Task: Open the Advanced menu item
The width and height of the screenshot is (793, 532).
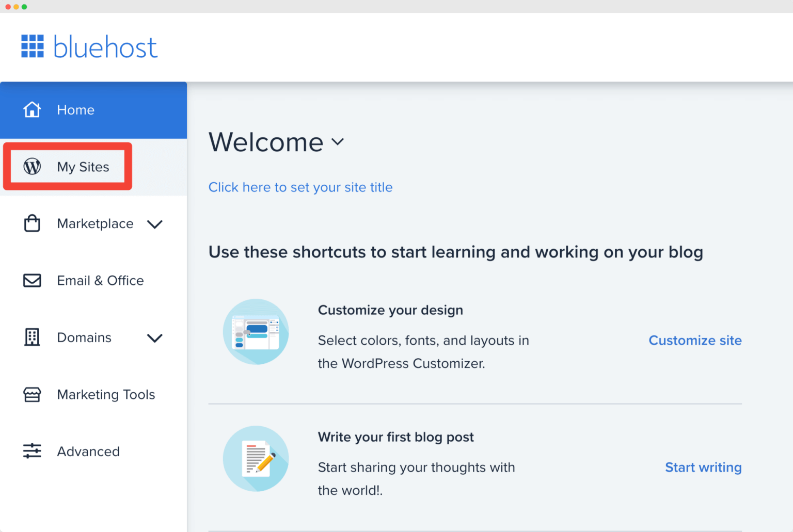Action: (88, 452)
